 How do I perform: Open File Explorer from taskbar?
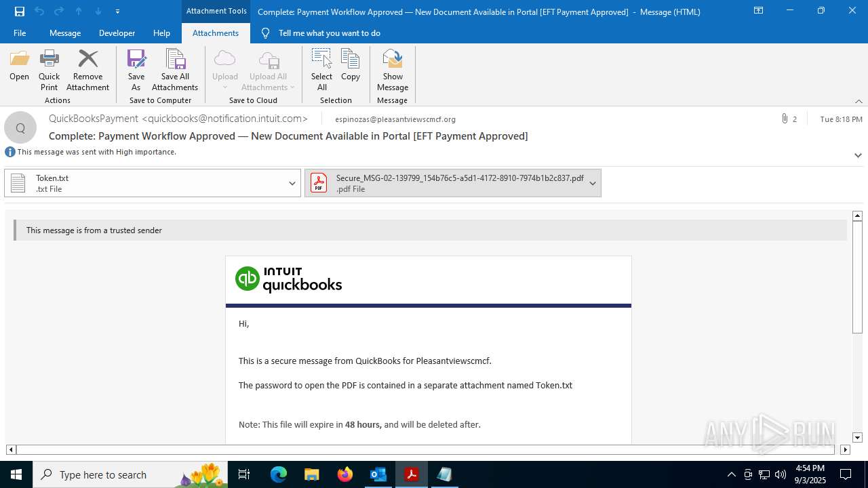(311, 474)
